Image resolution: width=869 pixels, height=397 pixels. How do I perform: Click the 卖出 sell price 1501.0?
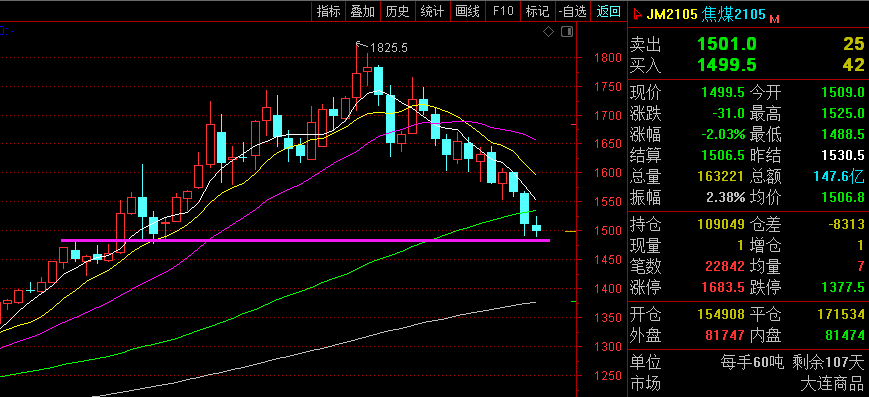(x=727, y=44)
